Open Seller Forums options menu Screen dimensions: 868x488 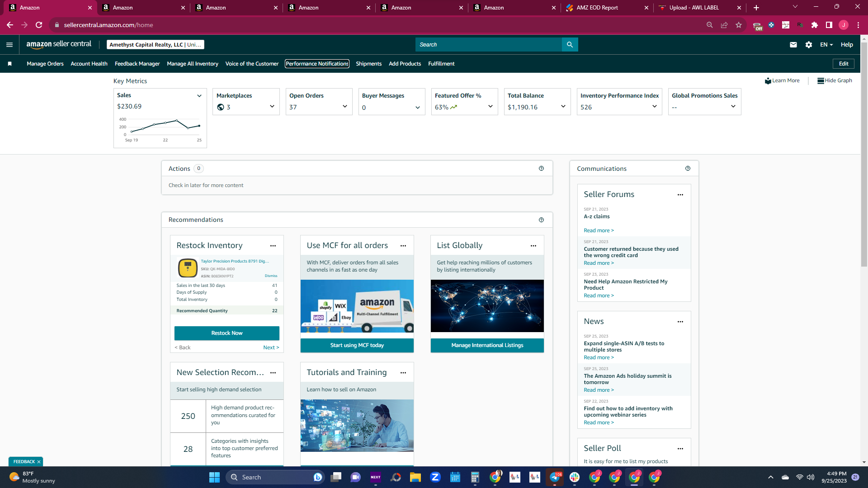pos(680,195)
